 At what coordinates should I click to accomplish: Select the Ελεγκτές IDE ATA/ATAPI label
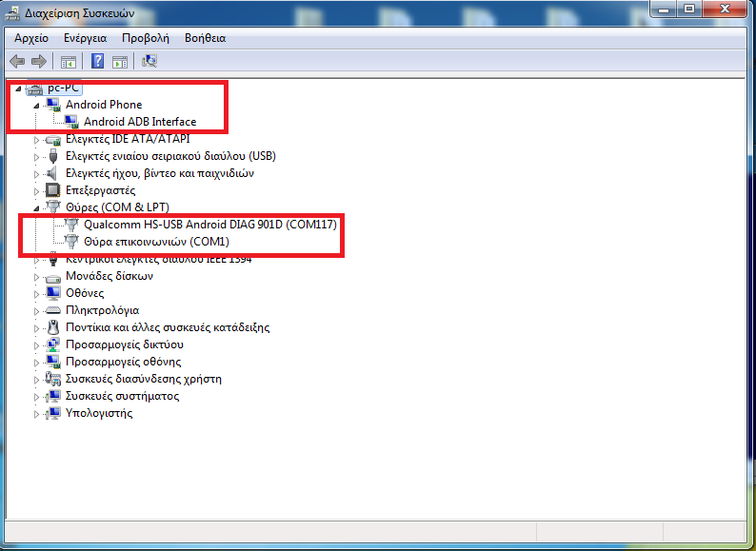click(x=128, y=139)
